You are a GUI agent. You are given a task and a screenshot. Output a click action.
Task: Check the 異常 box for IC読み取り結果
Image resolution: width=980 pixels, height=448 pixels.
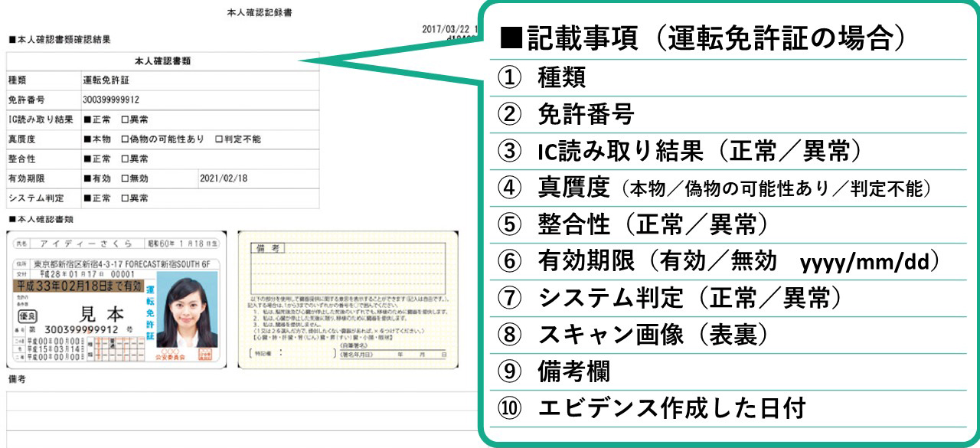(x=125, y=119)
